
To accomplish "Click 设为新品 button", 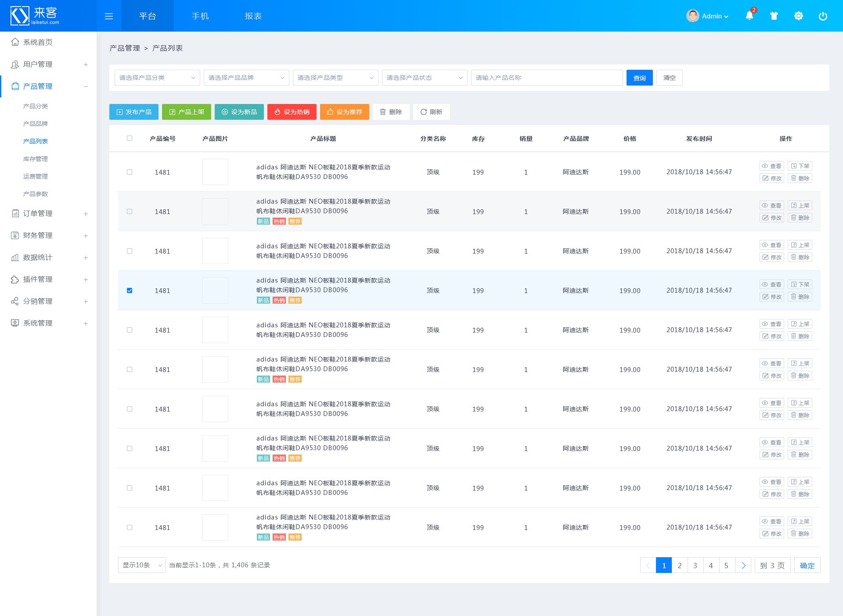I will tap(239, 112).
